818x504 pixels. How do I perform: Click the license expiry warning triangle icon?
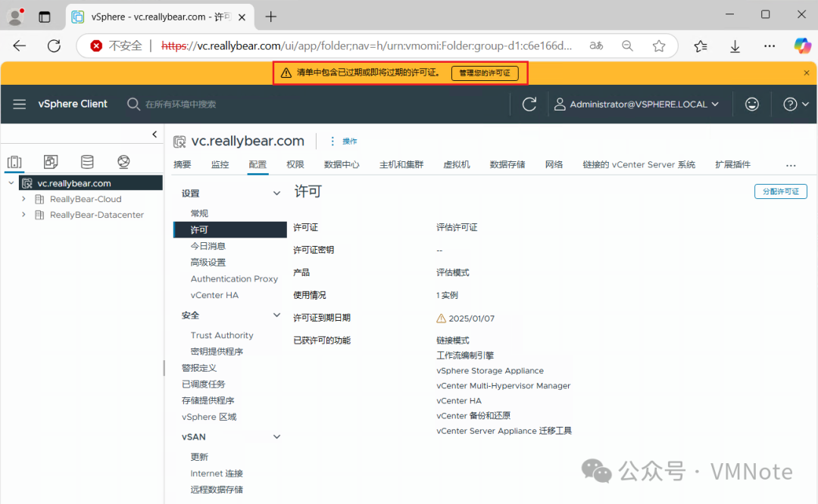point(441,318)
